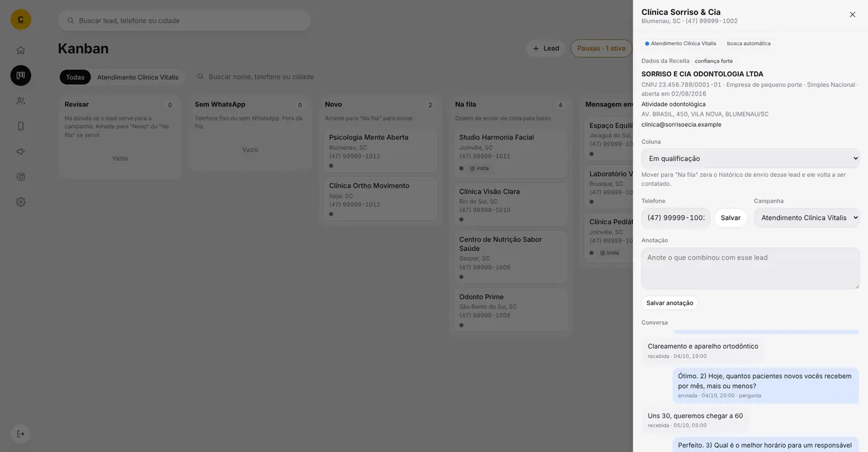
Task: Open the phone device icon in sidebar
Action: click(x=20, y=126)
